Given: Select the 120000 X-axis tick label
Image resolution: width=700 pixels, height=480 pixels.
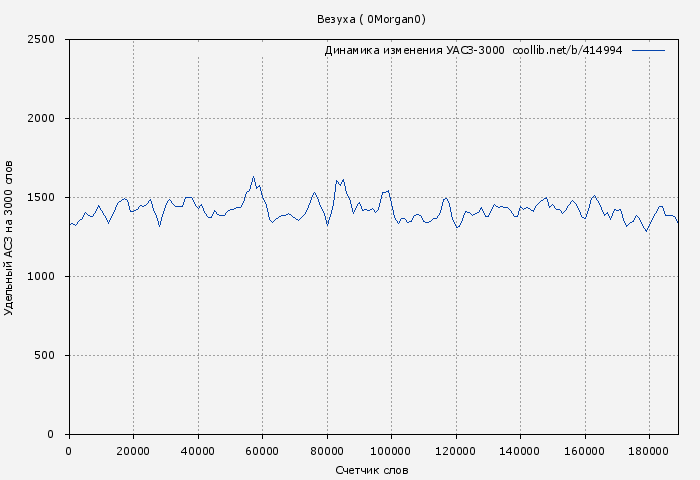Looking at the screenshot, I should point(456,452).
